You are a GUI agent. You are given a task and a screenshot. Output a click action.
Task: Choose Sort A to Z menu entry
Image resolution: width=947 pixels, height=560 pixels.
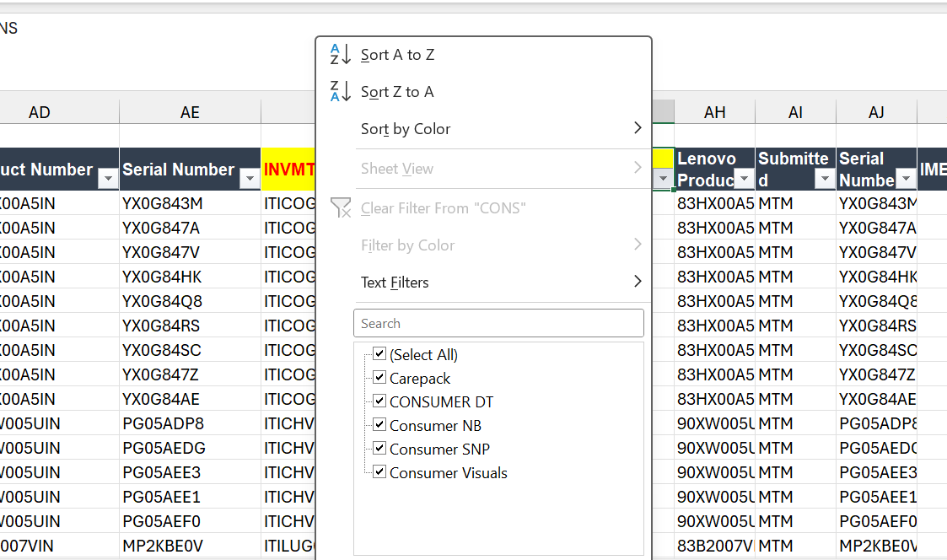coord(397,55)
